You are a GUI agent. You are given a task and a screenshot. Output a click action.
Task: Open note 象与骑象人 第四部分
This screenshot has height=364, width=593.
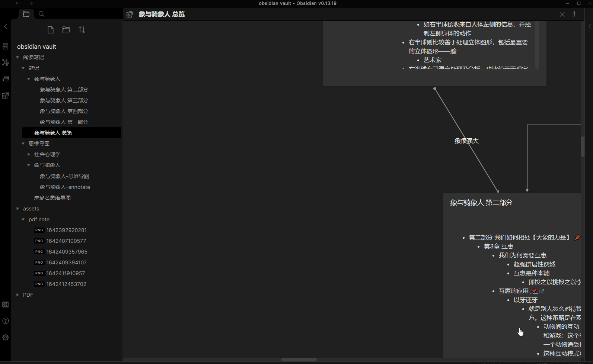pos(64,111)
